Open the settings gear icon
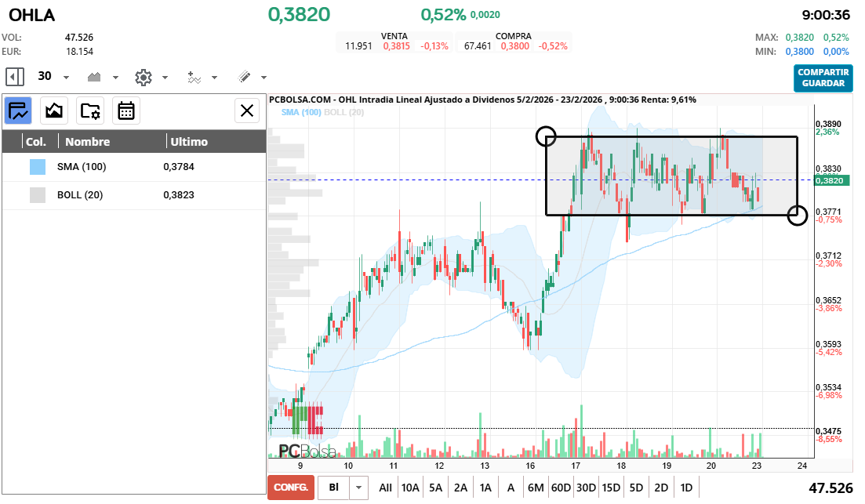This screenshot has width=865, height=504. pos(144,77)
